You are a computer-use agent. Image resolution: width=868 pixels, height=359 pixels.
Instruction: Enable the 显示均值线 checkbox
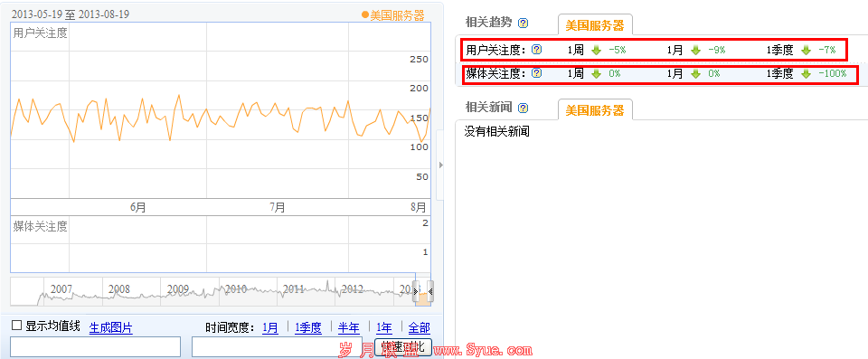tap(17, 326)
